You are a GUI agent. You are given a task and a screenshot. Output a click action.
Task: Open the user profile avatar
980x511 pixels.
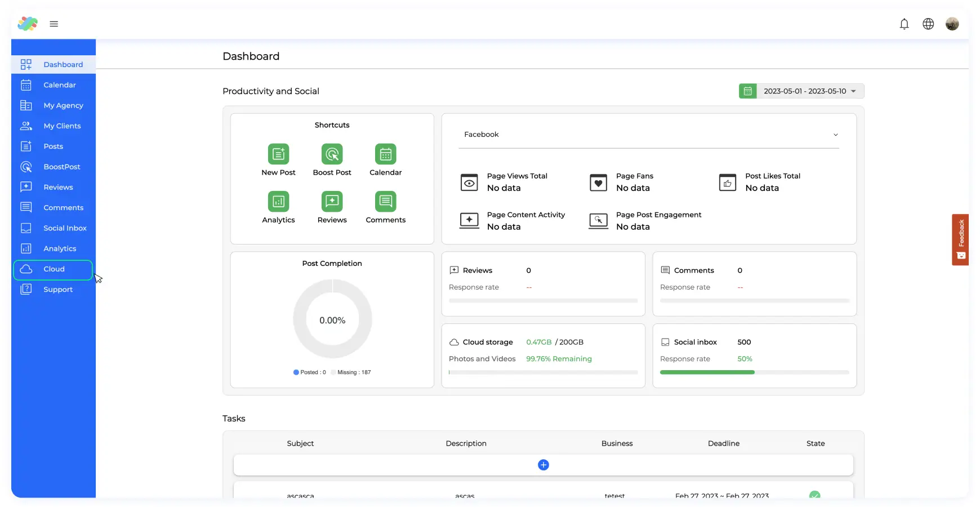(x=952, y=24)
